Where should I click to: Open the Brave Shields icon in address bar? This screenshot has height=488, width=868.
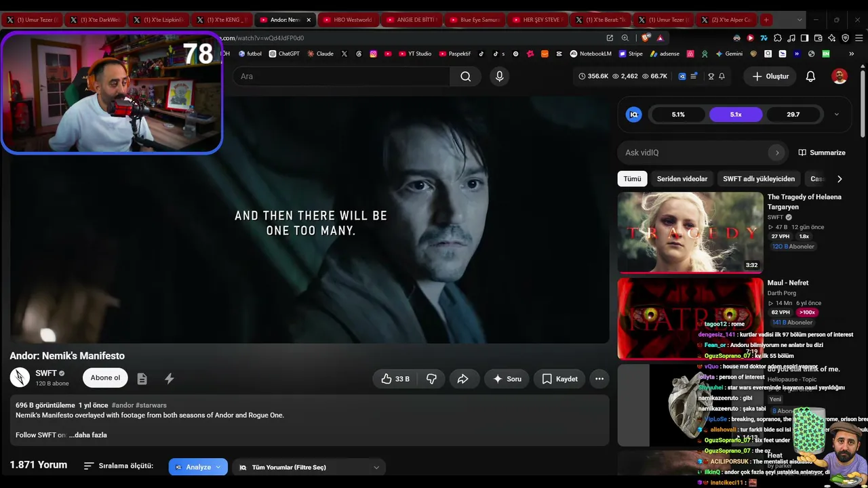click(646, 38)
